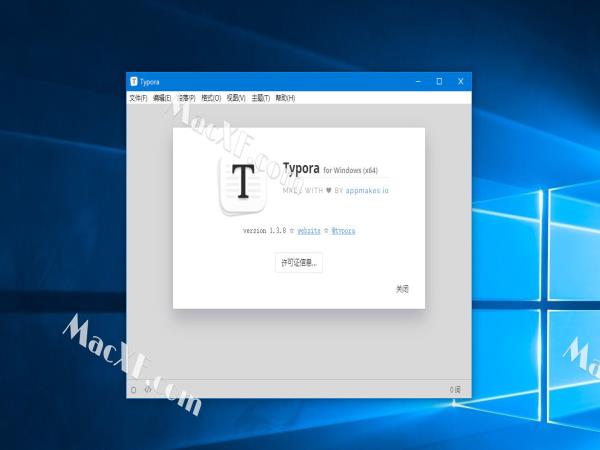The image size is (600, 450).
Task: Visit the appmakes.io link
Action: pos(367,190)
